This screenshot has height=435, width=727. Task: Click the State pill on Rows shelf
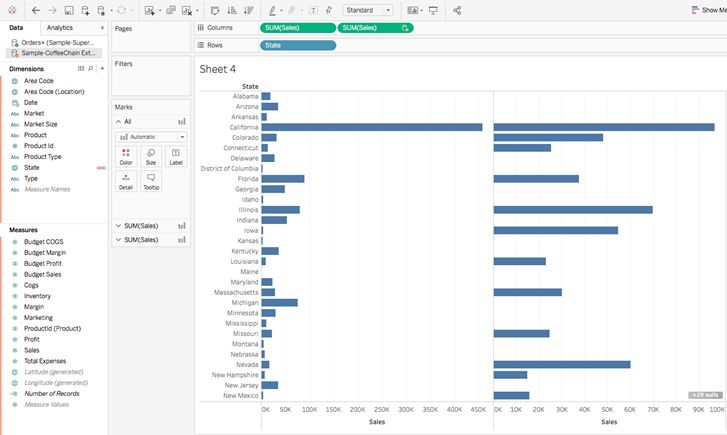298,45
